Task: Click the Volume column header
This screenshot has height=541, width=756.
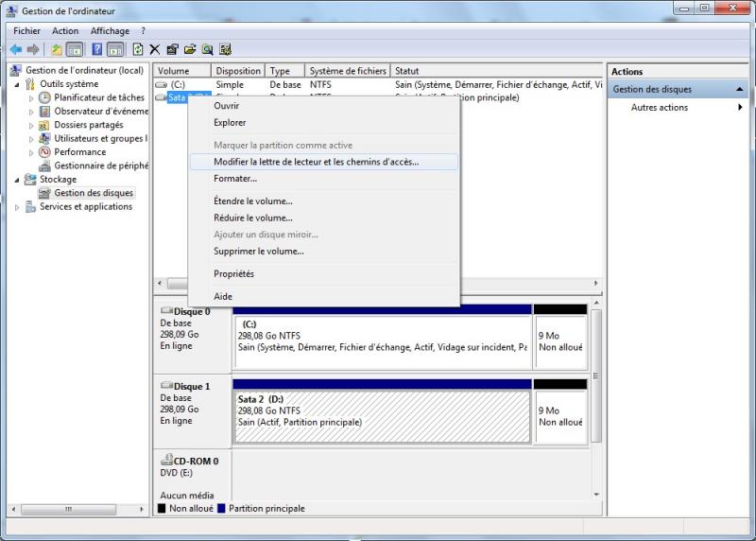Action: (173, 71)
